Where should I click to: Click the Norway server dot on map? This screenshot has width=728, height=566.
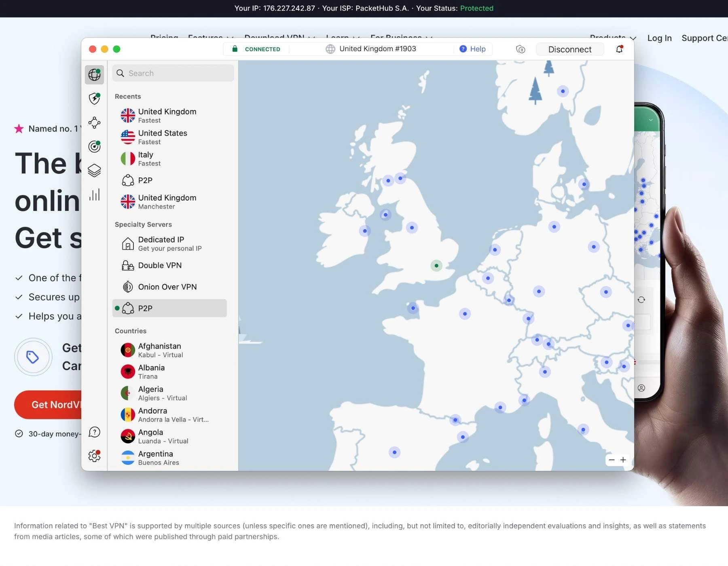click(x=563, y=91)
